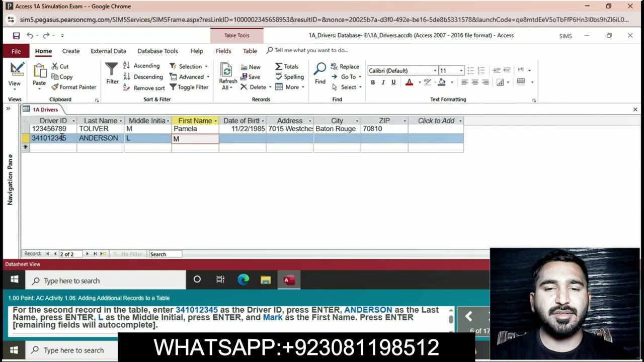Cut the selection with the scissors
The image size is (644, 362).
(x=60, y=66)
